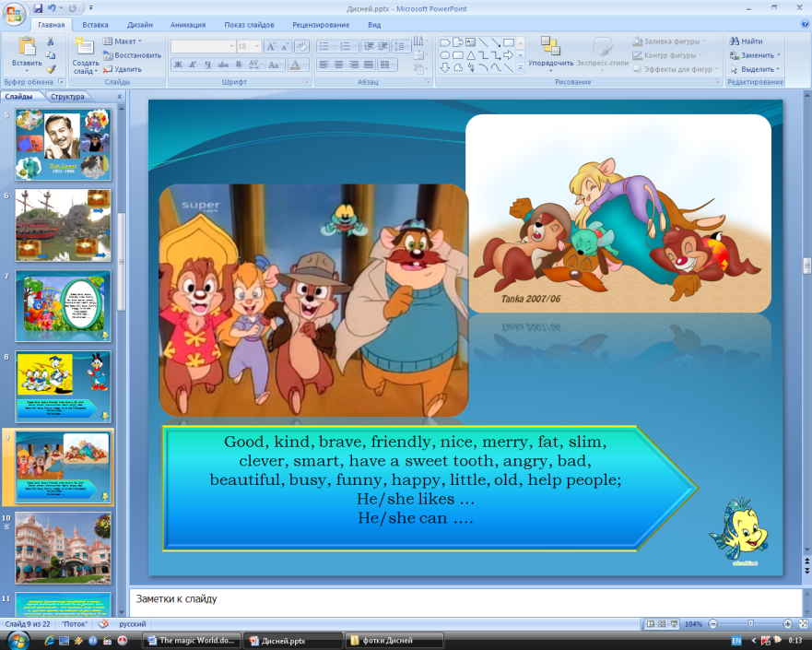The width and height of the screenshot is (812, 650).
Task: Start slide show from status bar
Action: [x=674, y=624]
